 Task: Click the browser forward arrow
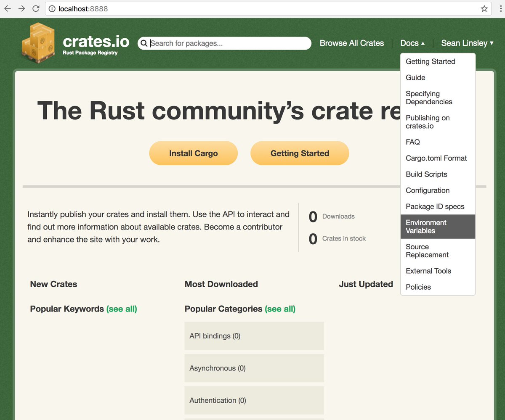[x=21, y=8]
